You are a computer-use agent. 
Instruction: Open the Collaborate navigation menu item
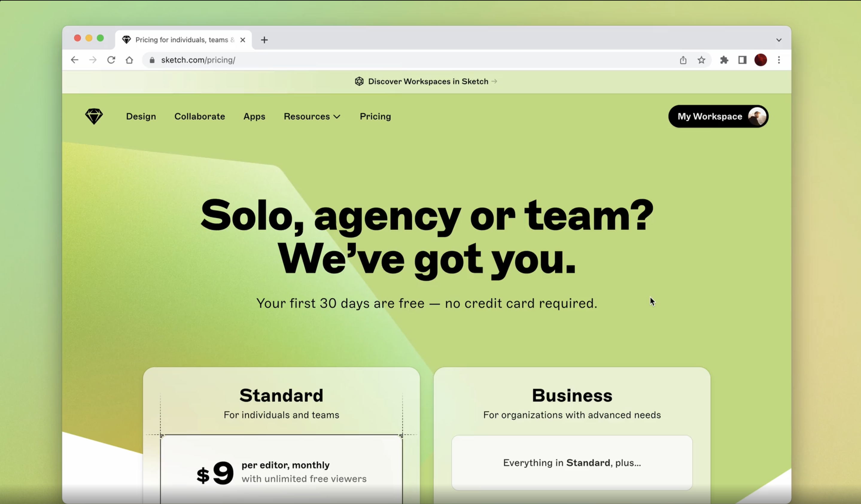tap(199, 116)
